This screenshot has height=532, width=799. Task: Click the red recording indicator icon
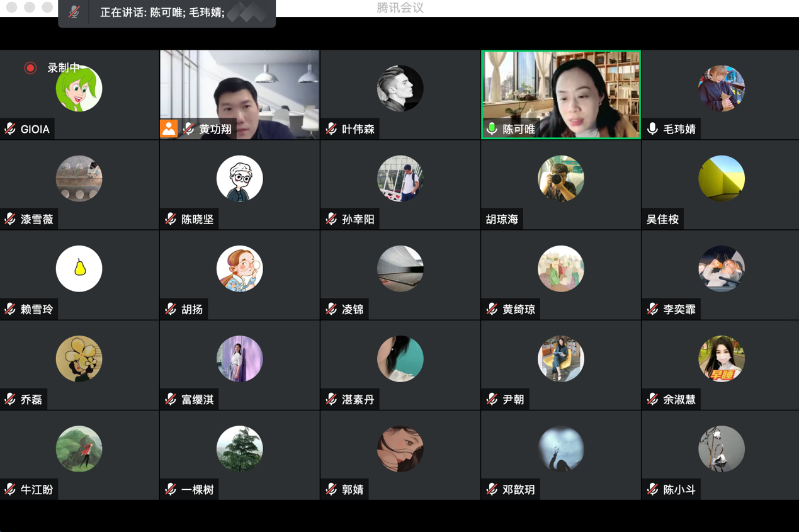point(30,68)
